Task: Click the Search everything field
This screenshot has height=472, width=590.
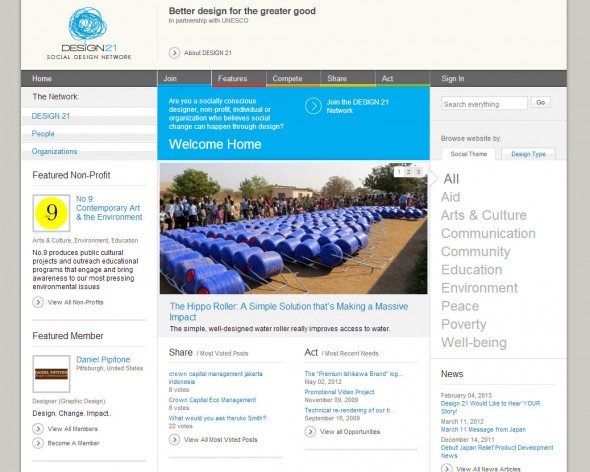Action: pos(484,104)
